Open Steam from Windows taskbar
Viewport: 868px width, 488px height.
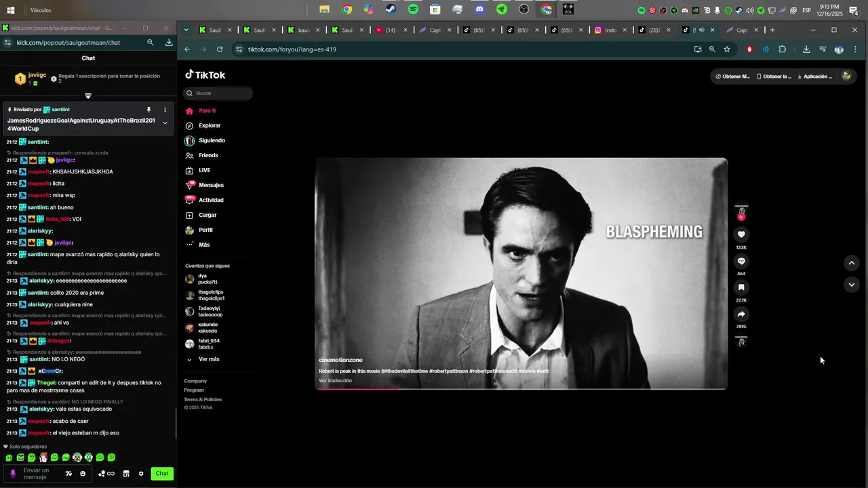pos(391,9)
